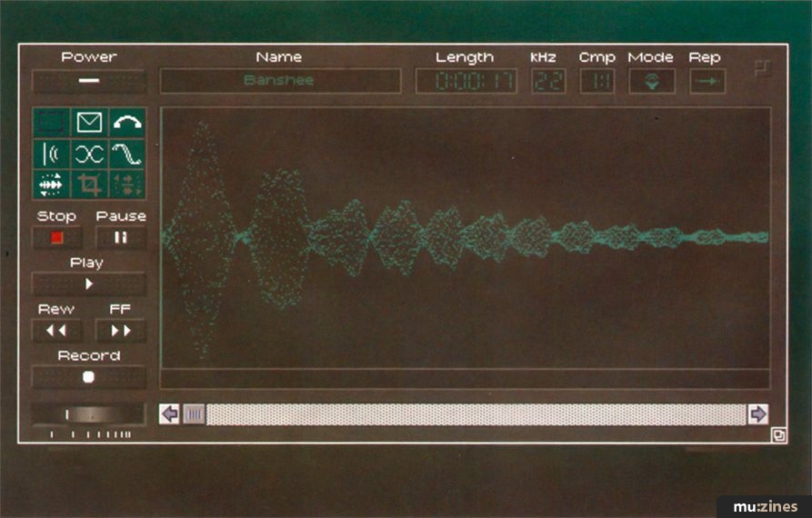Click the Cmp compression ratio field
812x518 pixels.
tap(596, 81)
